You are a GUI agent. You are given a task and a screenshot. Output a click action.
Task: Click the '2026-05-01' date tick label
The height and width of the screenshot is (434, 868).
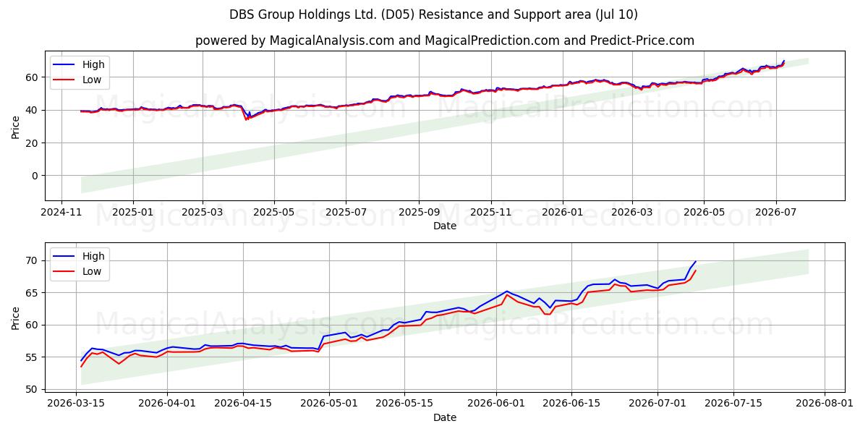pyautogui.click(x=329, y=404)
